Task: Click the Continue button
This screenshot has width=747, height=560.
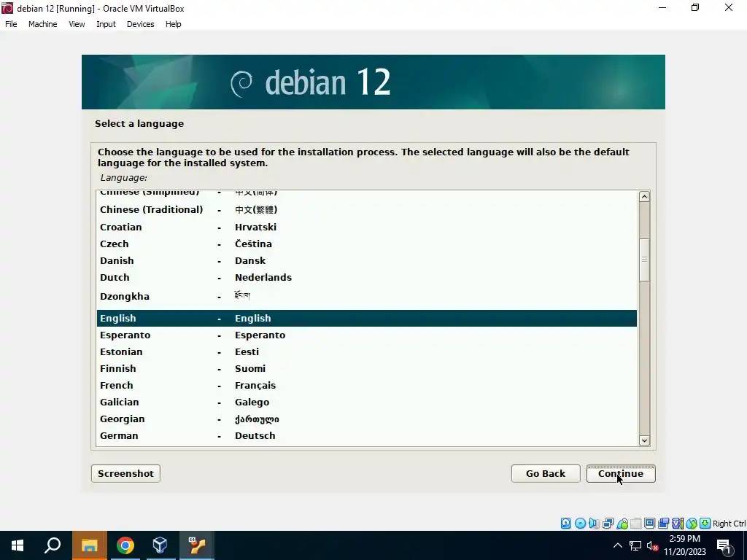Action: (621, 473)
